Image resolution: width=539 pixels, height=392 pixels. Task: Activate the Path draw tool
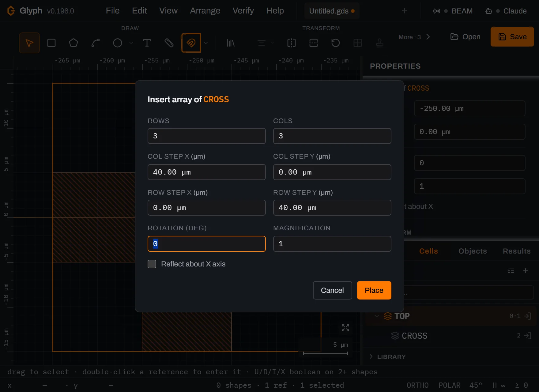[96, 43]
